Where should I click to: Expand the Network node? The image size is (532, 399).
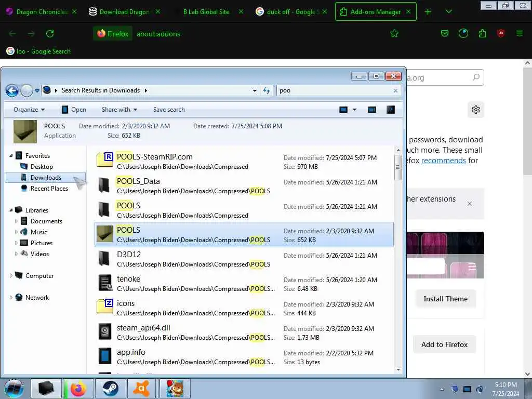(x=11, y=298)
